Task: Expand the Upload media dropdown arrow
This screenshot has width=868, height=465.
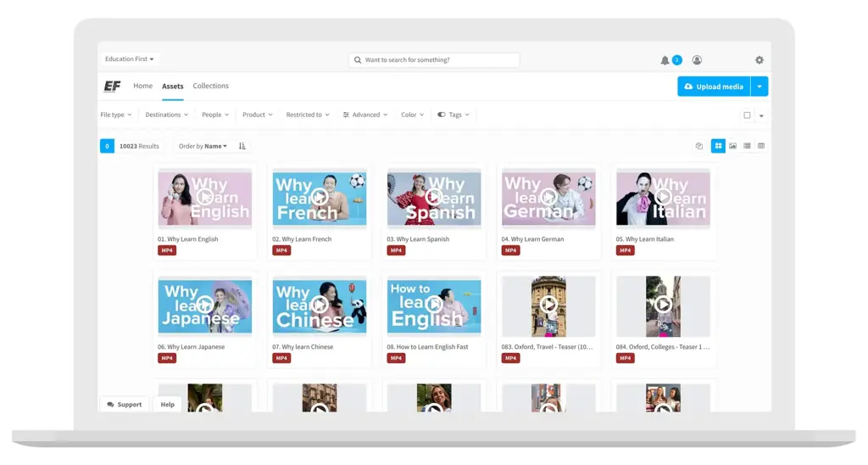Action: 759,87
